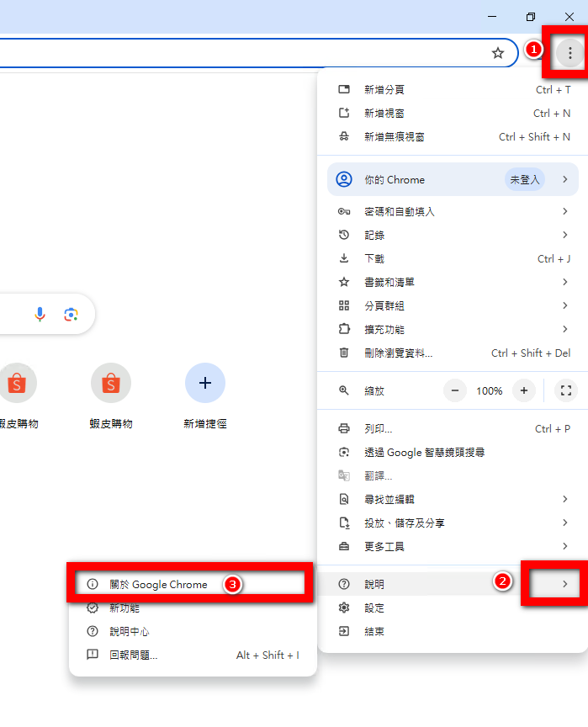The height and width of the screenshot is (727, 588).
Task: Expand 說明 help submenu arrow
Action: tap(564, 584)
